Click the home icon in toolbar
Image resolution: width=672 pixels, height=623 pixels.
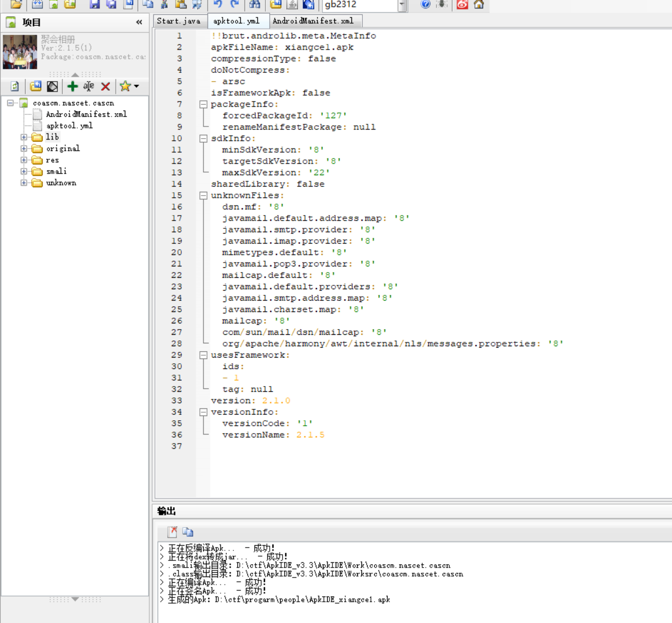(479, 4)
